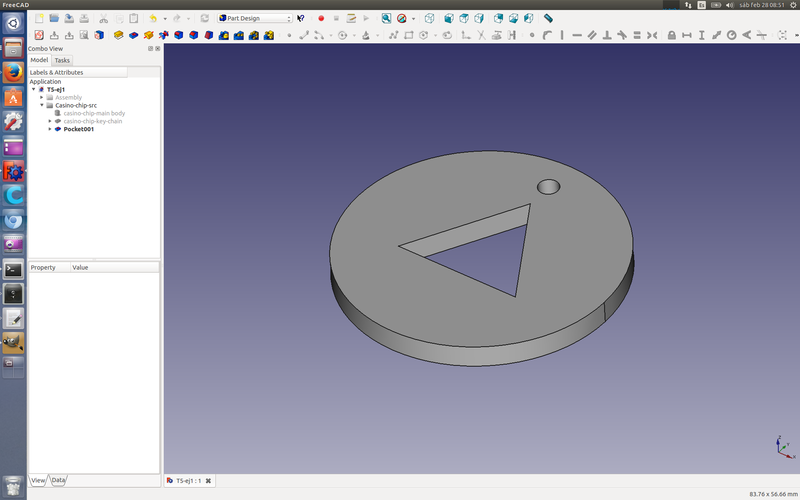Click the Refresh recompute icon
Screen dimensions: 800x500
pos(205,18)
